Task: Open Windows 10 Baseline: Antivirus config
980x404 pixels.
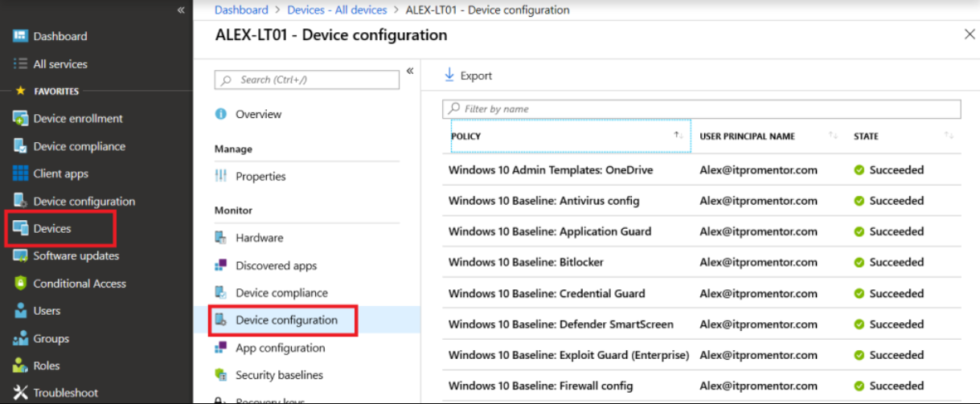Action: (544, 201)
